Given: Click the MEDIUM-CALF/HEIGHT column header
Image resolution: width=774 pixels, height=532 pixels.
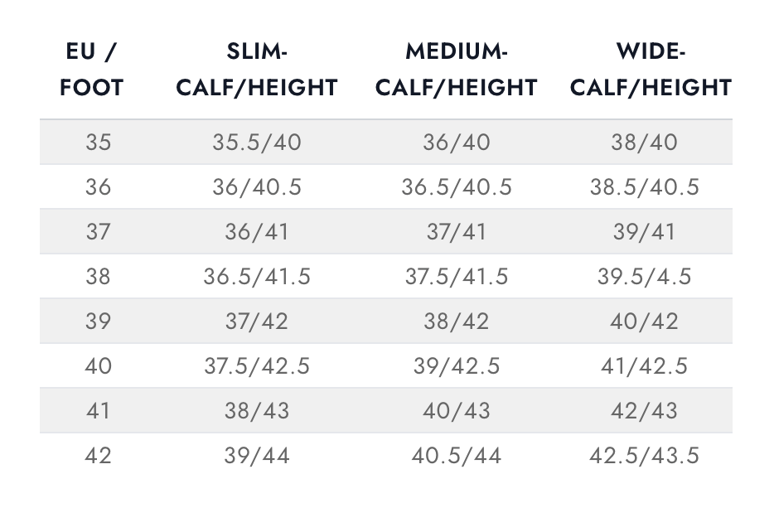Looking at the screenshot, I should 456,70.
